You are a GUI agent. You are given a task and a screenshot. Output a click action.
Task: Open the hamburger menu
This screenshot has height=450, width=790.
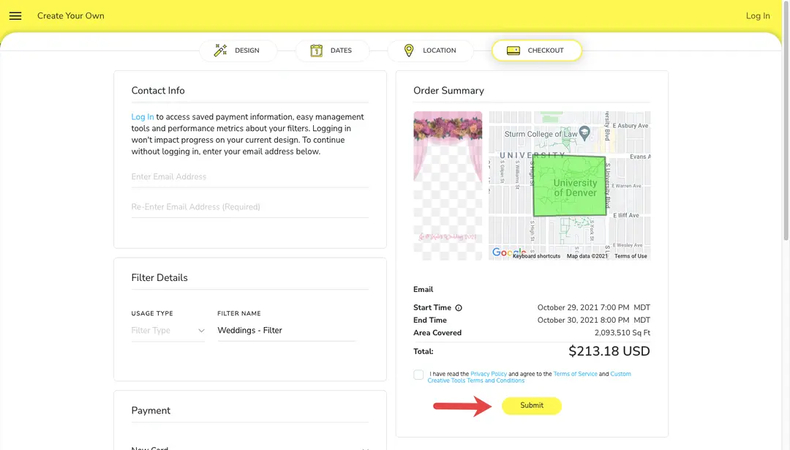pos(15,16)
